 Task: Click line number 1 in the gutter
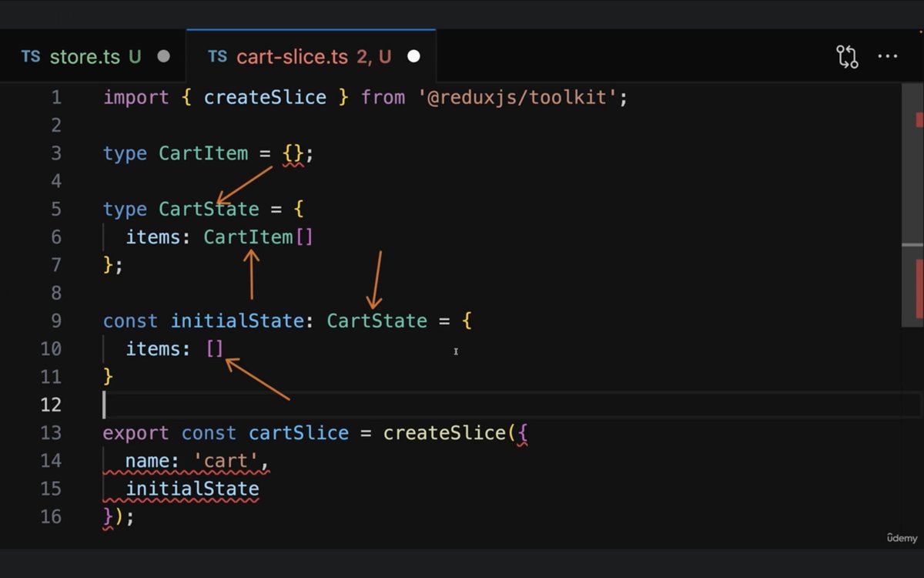[x=55, y=98]
